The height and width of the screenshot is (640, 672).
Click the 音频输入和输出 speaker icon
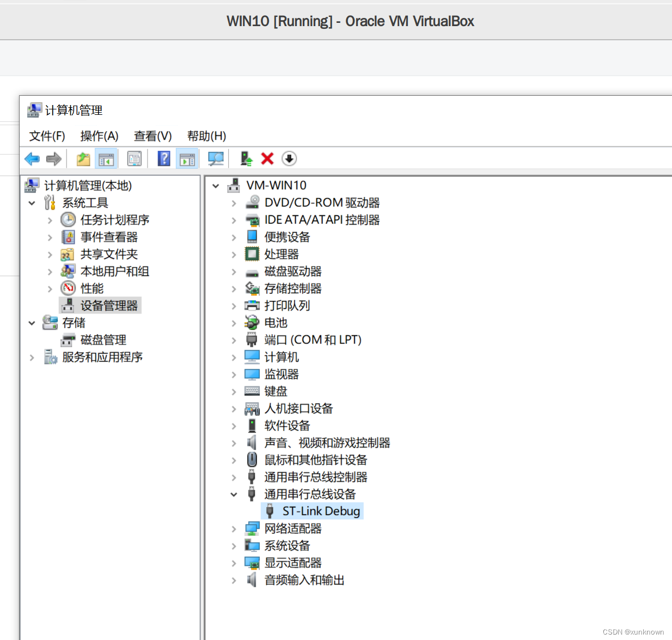(252, 580)
